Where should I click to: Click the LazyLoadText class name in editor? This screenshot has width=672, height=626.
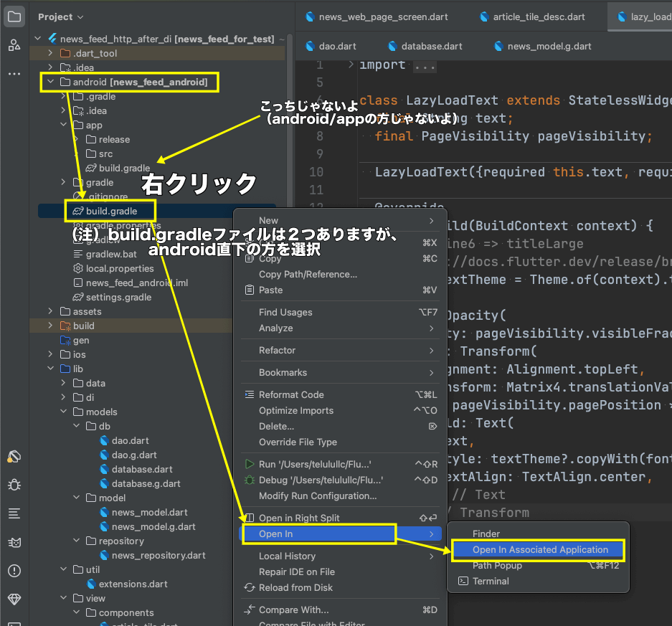pyautogui.click(x=452, y=100)
